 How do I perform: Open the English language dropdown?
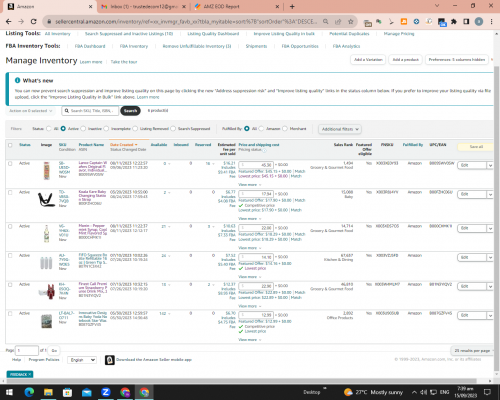pyautogui.click(x=82, y=360)
